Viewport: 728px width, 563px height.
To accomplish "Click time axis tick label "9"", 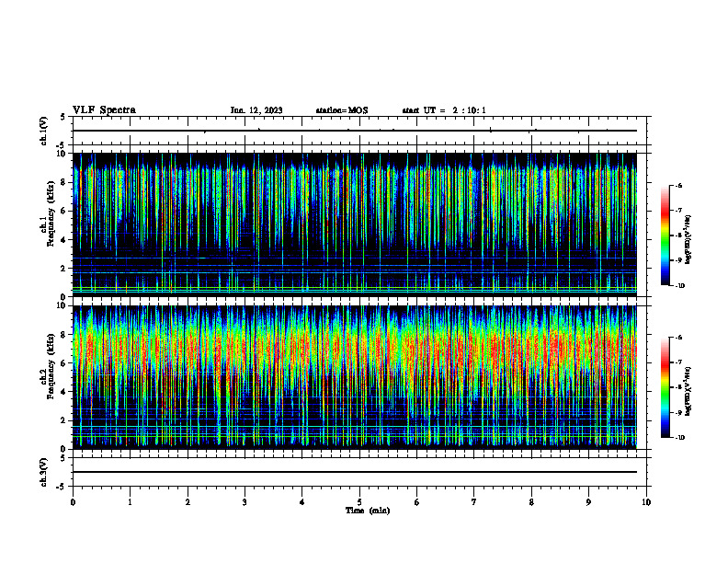I will (x=588, y=502).
